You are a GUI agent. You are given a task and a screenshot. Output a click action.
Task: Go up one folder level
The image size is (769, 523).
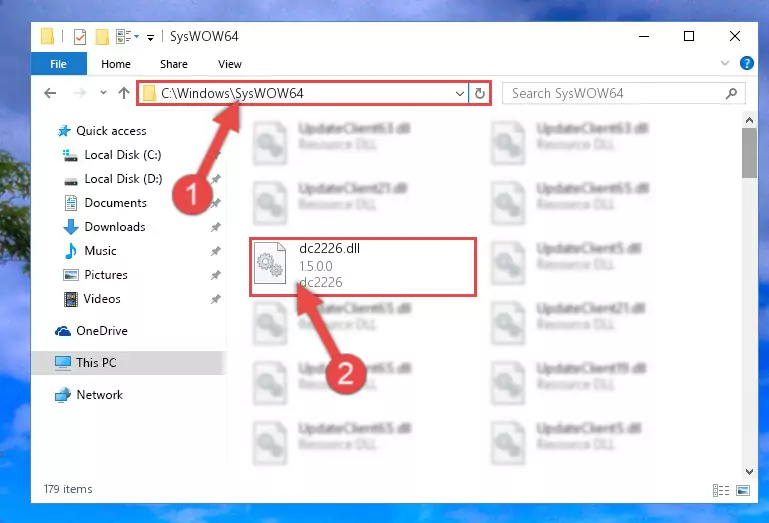124,93
